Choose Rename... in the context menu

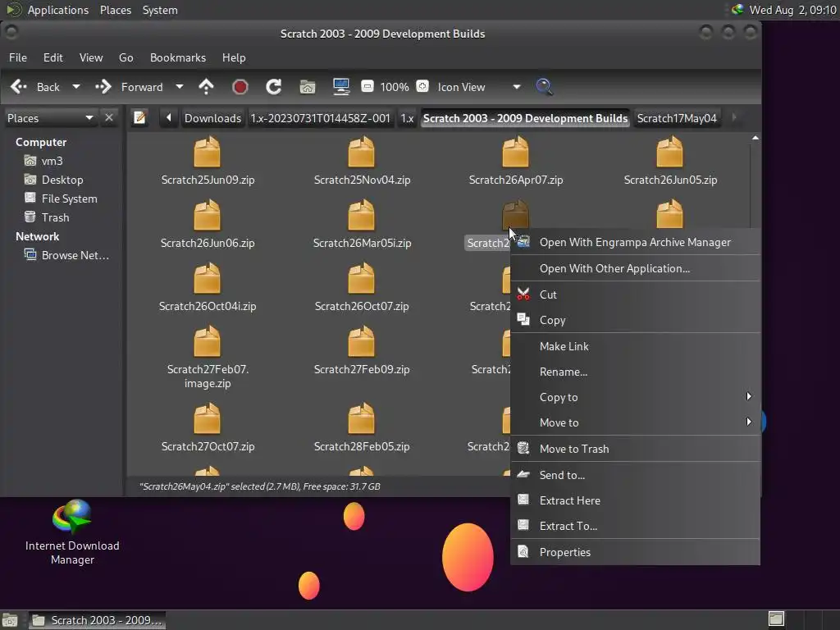click(x=636, y=372)
